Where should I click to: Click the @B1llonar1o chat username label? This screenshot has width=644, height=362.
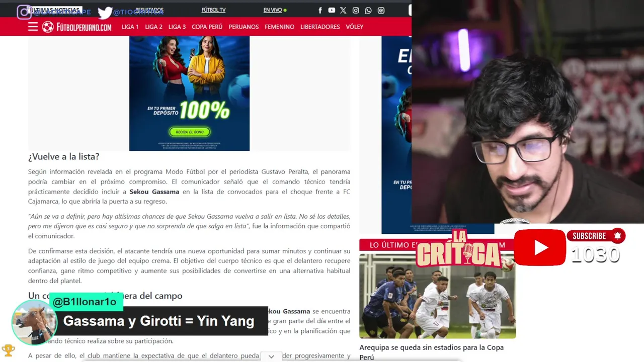pyautogui.click(x=85, y=302)
